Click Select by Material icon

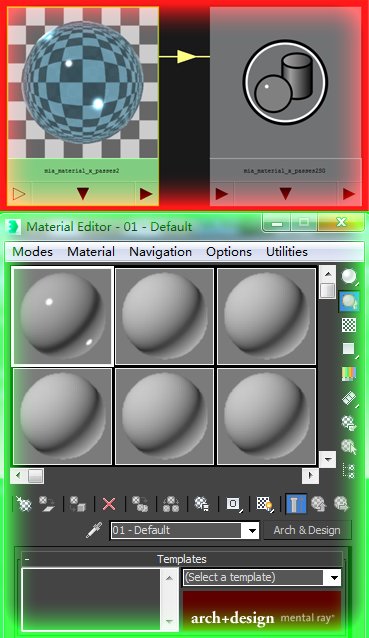click(349, 446)
